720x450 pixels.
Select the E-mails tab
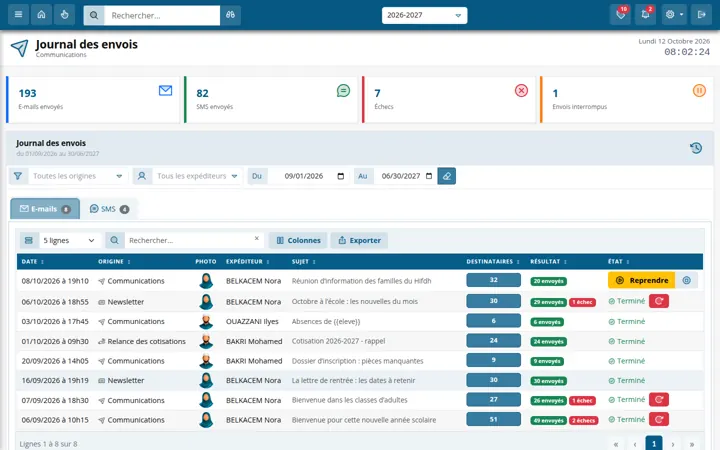45,209
